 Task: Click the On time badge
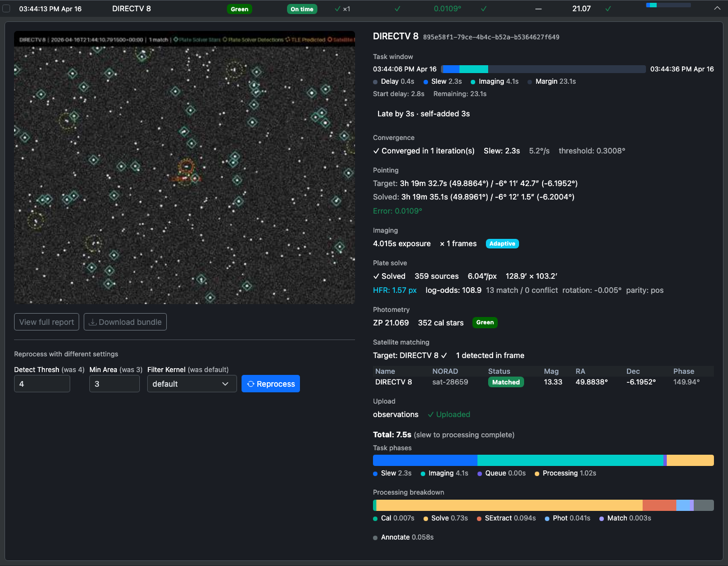point(302,9)
